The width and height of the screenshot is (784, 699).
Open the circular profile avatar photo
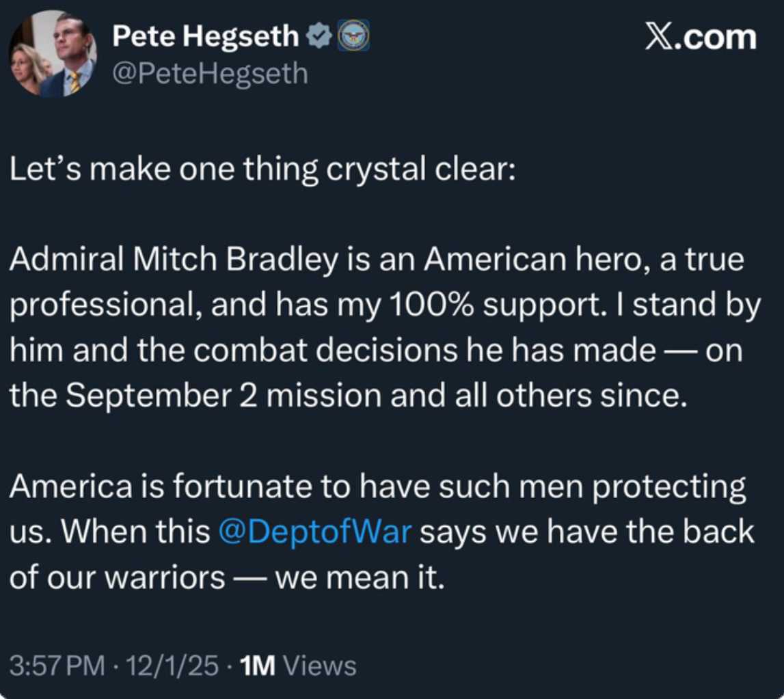pos(53,53)
